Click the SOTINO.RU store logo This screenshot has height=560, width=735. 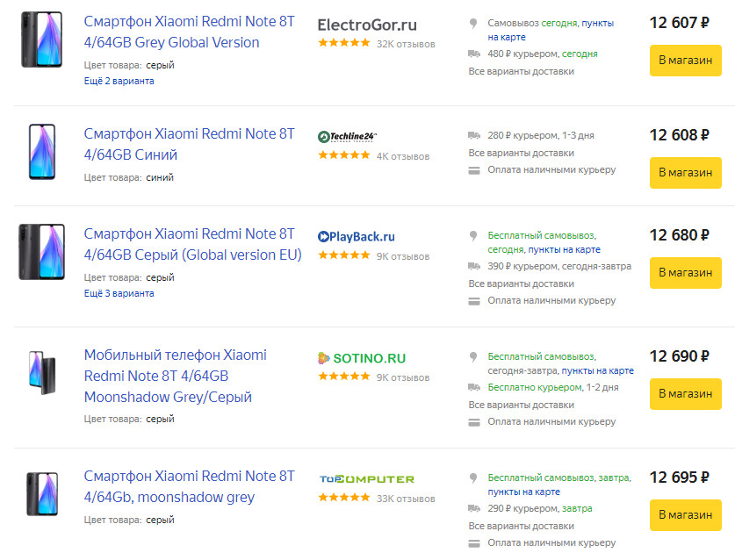(x=362, y=358)
